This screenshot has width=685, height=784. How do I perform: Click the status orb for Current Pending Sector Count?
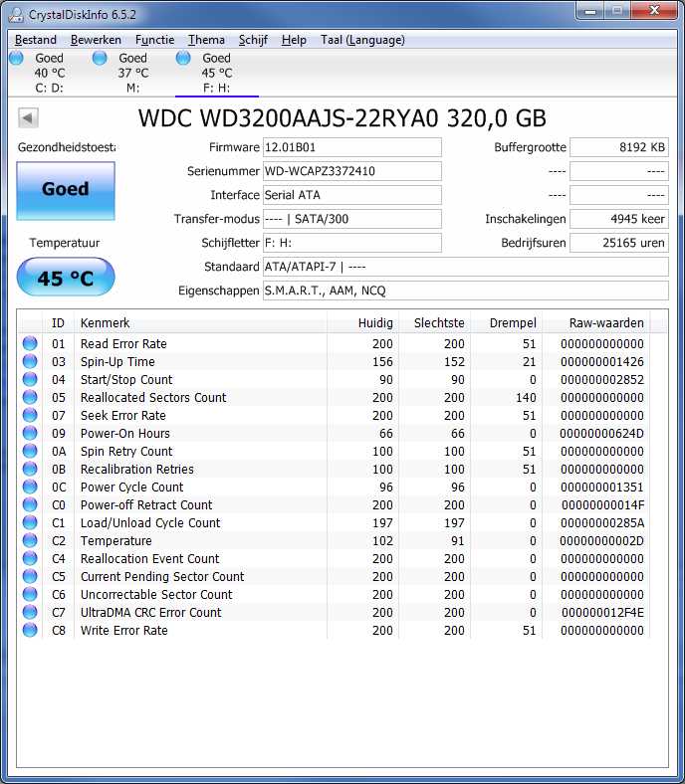(30, 576)
